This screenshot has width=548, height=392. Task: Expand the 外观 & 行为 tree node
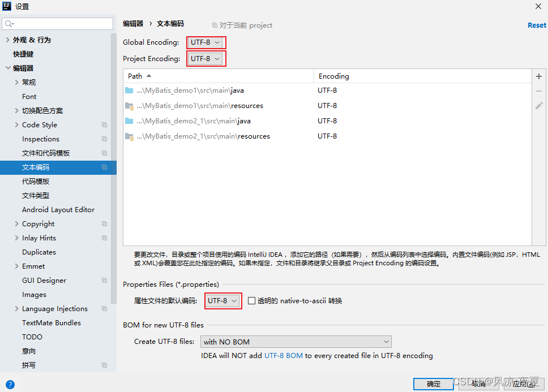8,40
